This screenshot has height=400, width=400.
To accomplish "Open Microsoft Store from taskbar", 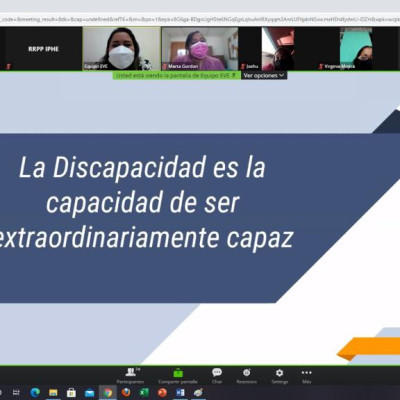I will pos(71,393).
